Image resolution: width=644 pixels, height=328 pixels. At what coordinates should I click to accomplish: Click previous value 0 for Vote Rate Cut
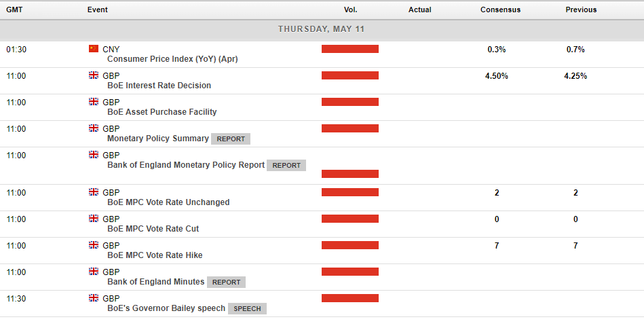pos(575,219)
